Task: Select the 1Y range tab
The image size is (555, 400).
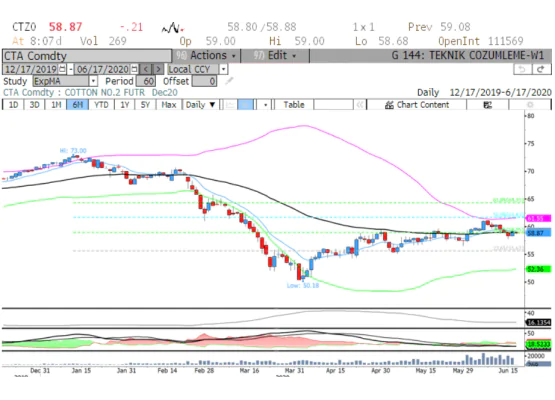Action: point(125,105)
